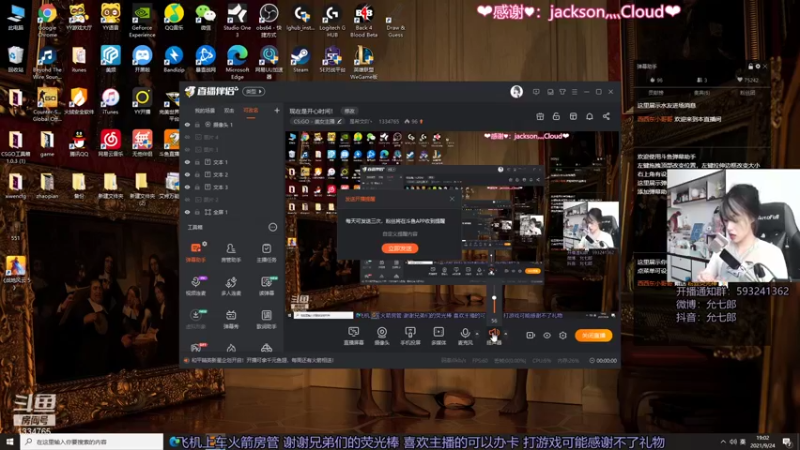The image size is (800, 450).
Task: Select the 摄像头 1 source row
Action: pos(232,124)
